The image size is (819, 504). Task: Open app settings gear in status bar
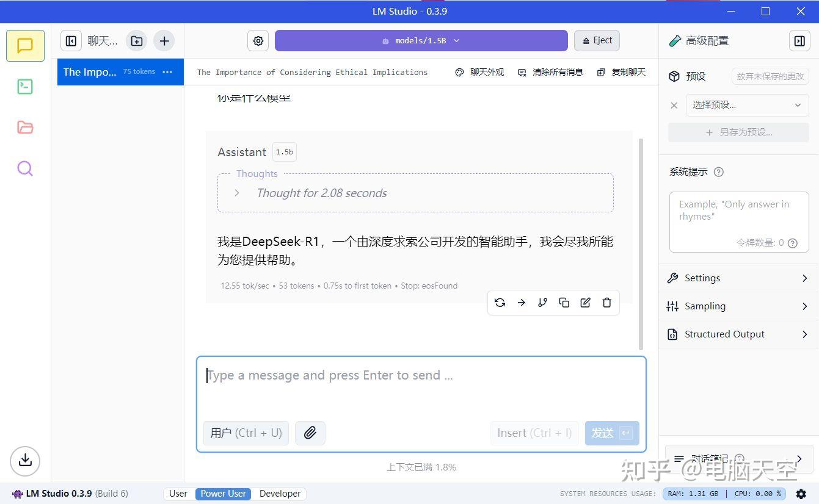801,494
